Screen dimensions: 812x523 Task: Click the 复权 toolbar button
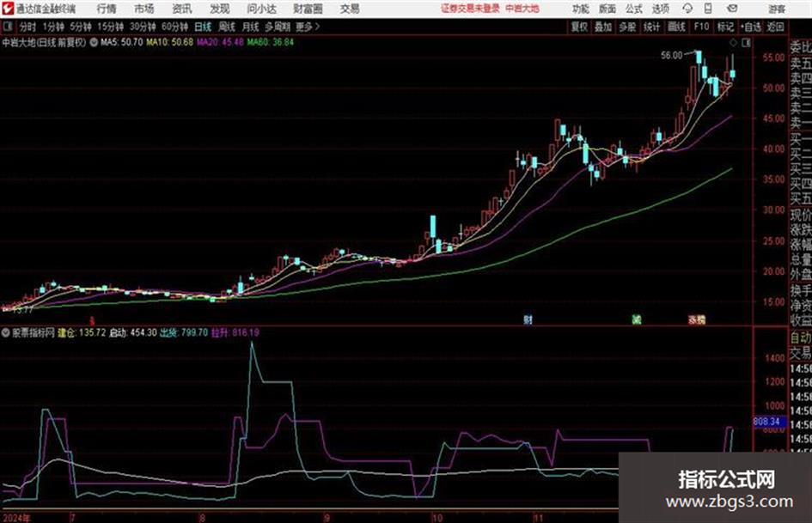(x=579, y=27)
